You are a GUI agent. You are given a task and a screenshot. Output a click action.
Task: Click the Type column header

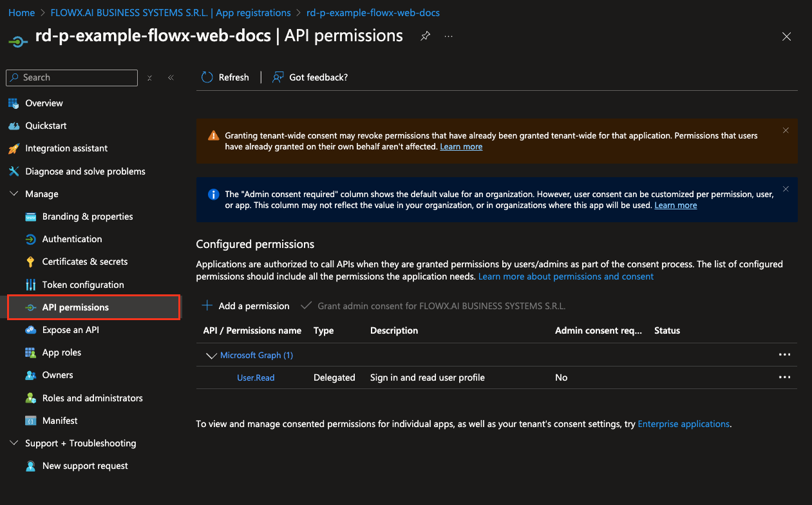click(323, 330)
